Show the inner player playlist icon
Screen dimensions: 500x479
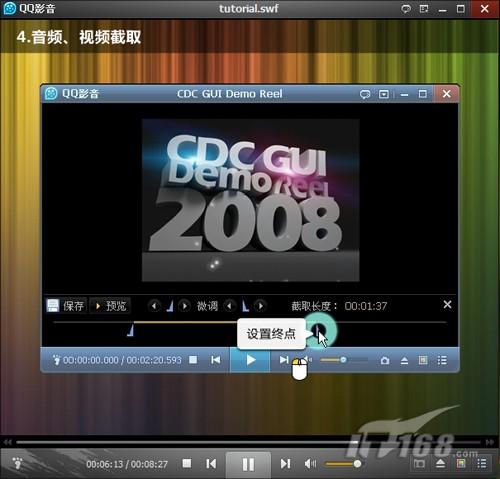[x=442, y=360]
